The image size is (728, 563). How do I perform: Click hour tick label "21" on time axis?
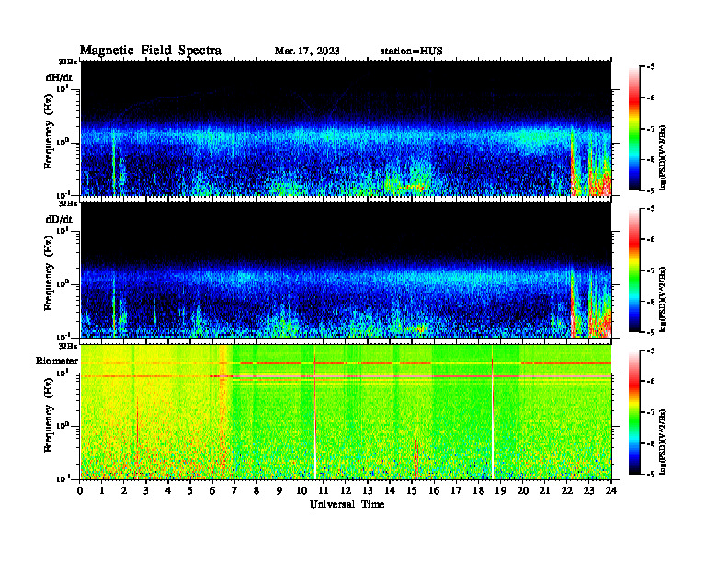click(544, 490)
